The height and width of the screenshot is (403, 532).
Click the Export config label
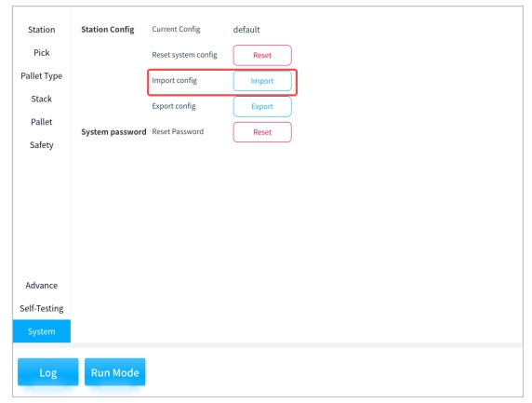[x=174, y=106]
